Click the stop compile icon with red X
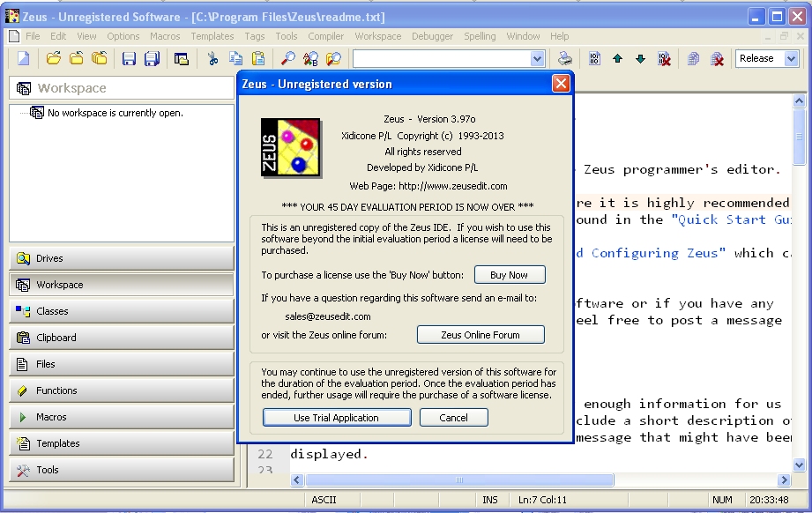 tap(718, 59)
